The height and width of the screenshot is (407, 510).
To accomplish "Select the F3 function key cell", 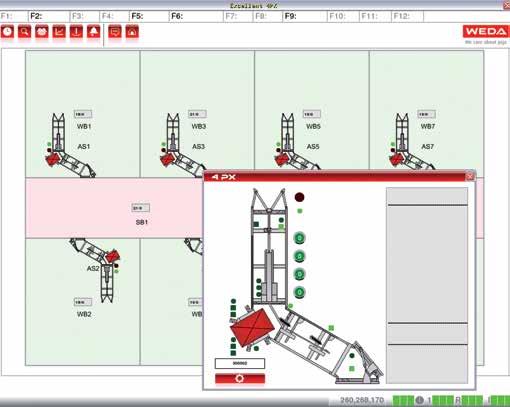I will [x=85, y=16].
